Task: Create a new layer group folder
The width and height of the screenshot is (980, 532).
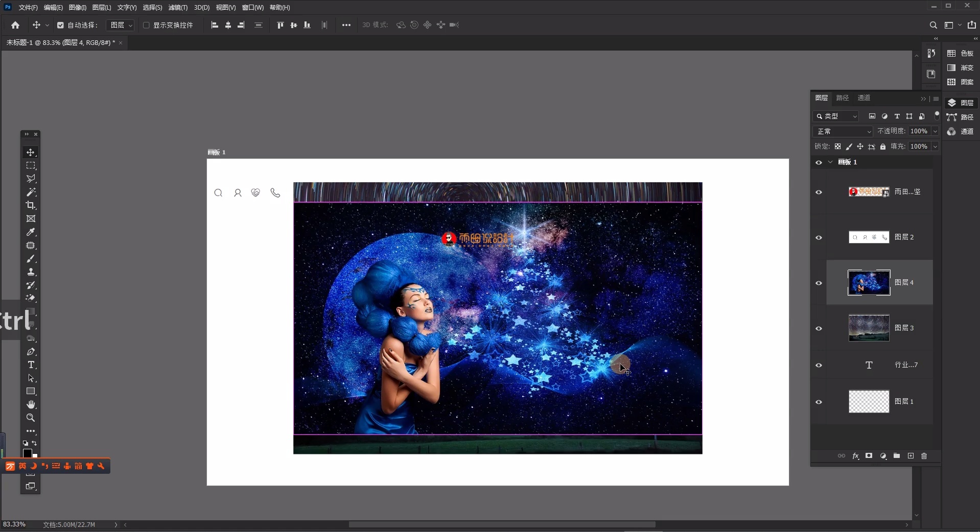Action: [x=897, y=456]
